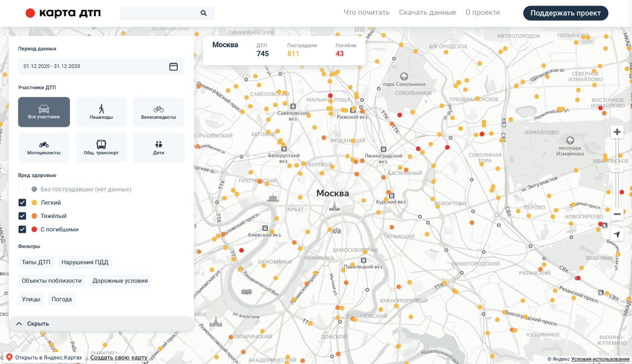Click the ХАМОВНИКИ district label
Screen dimensions: 632x364
[275, 262]
